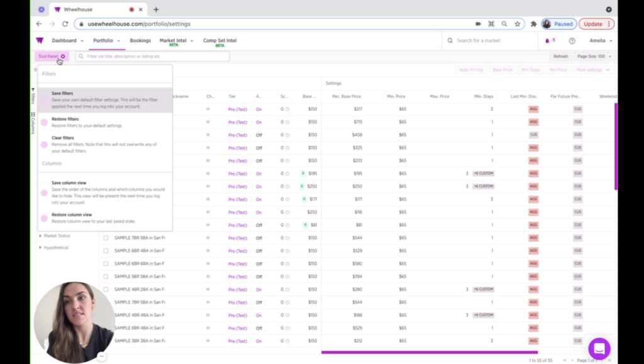Bookmark page with the star icon
This screenshot has height=364, width=644.
(x=518, y=24)
